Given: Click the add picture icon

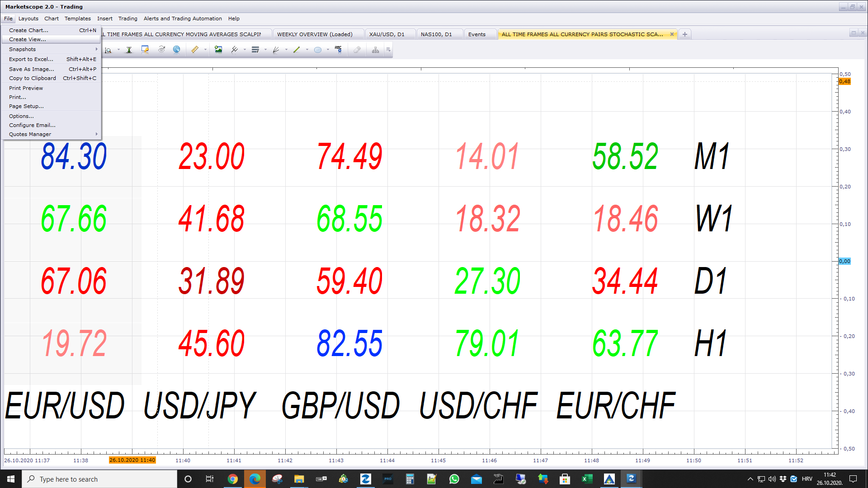Looking at the screenshot, I should pos(218,50).
